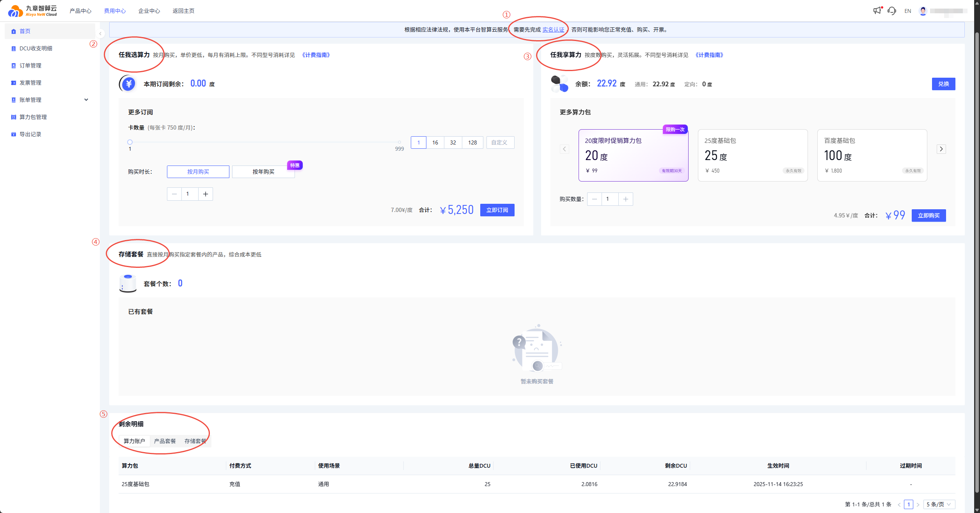This screenshot has height=513, width=980.
Task: Choose 16 cards quantity option
Action: [435, 142]
